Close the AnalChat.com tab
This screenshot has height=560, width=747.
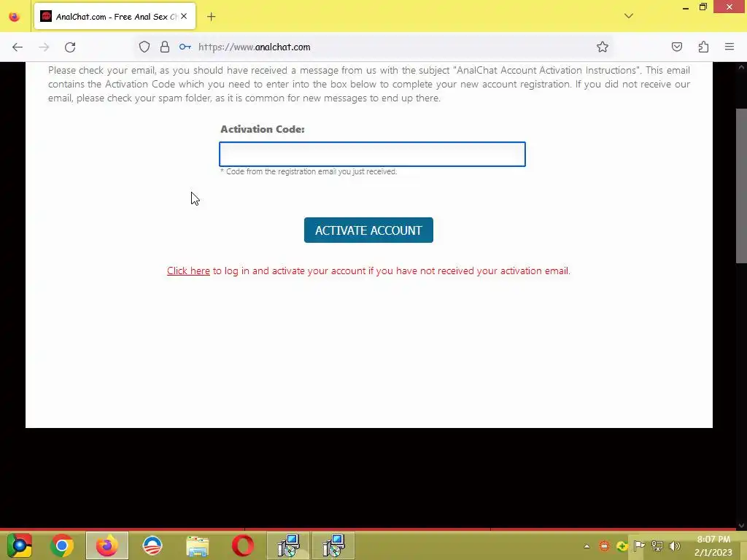(184, 16)
